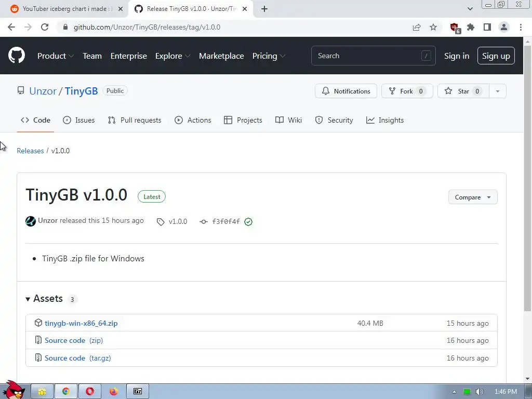Reload the current page
Screen dimensions: 532x399
(45, 27)
